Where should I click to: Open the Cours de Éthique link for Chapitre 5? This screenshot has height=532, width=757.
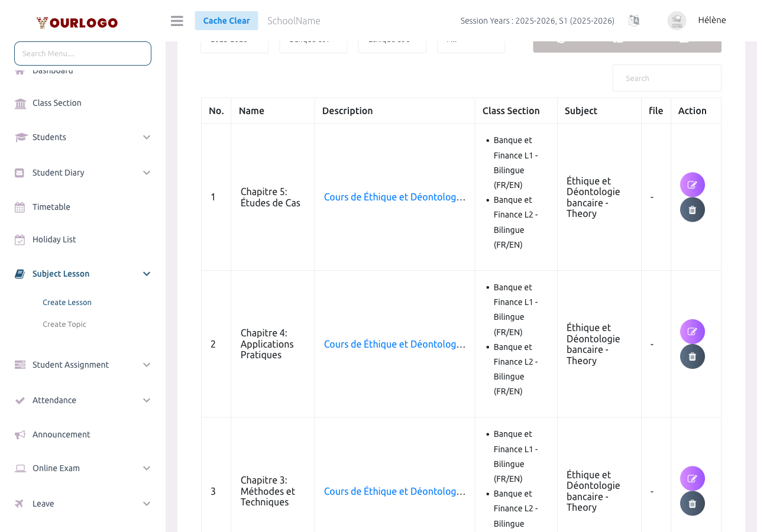point(394,196)
